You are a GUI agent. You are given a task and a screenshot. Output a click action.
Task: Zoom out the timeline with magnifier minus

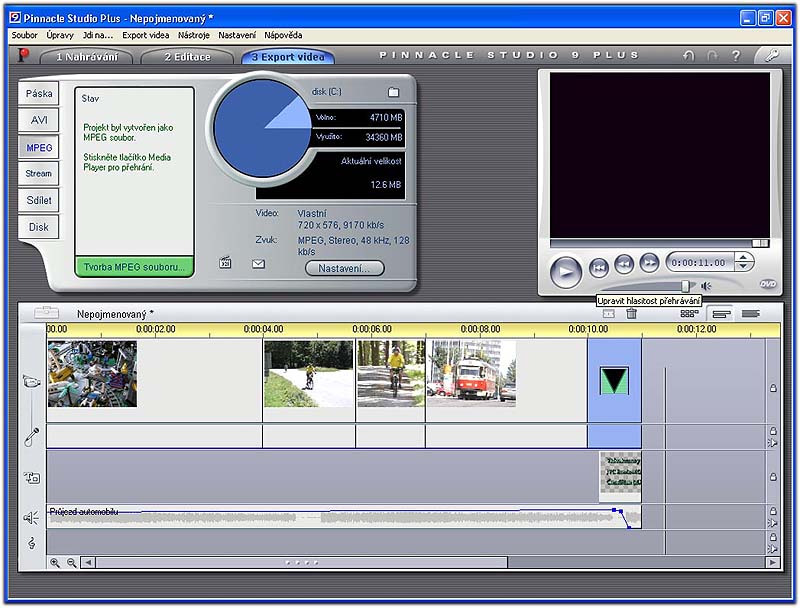(x=71, y=563)
